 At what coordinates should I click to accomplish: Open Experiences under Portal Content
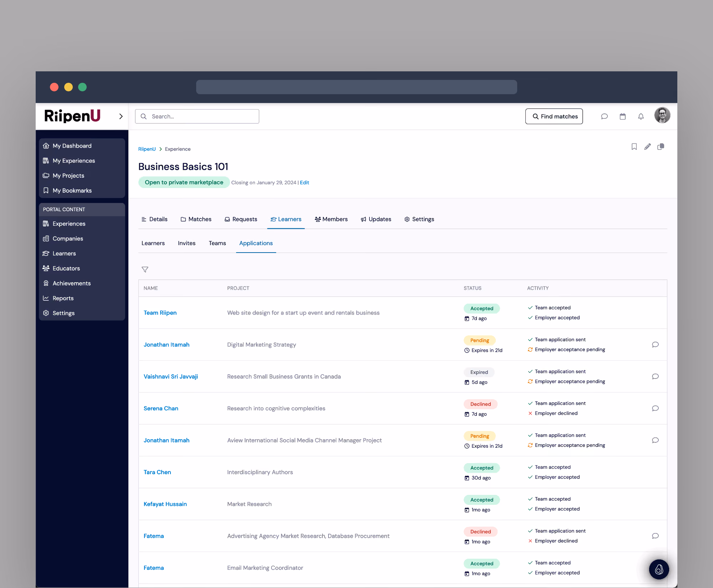pyautogui.click(x=82, y=224)
